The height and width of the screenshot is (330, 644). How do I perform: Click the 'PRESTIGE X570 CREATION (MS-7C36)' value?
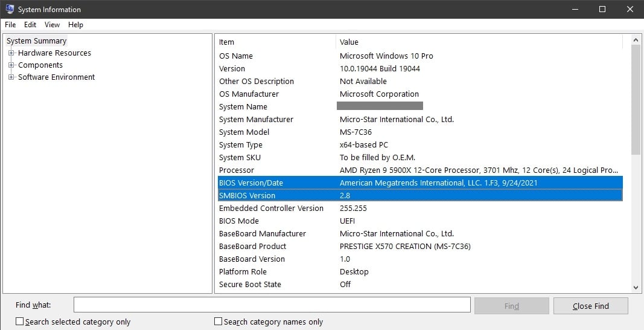coord(405,247)
